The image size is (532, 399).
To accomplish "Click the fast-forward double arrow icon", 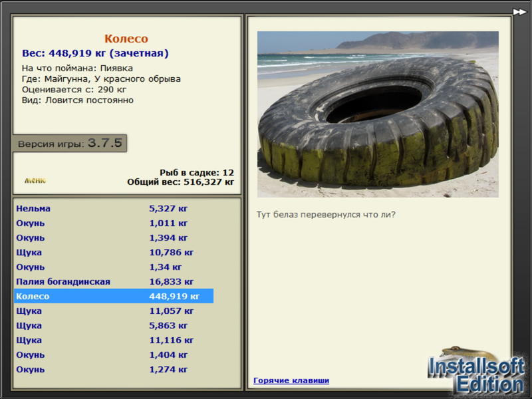I will coord(519,12).
